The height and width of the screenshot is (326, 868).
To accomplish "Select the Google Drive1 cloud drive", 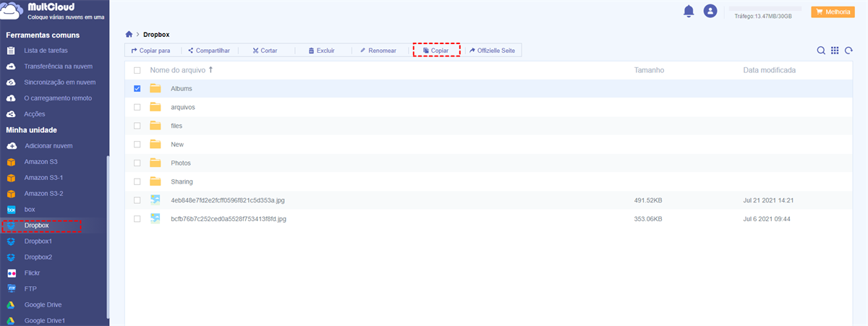I will coord(45,320).
